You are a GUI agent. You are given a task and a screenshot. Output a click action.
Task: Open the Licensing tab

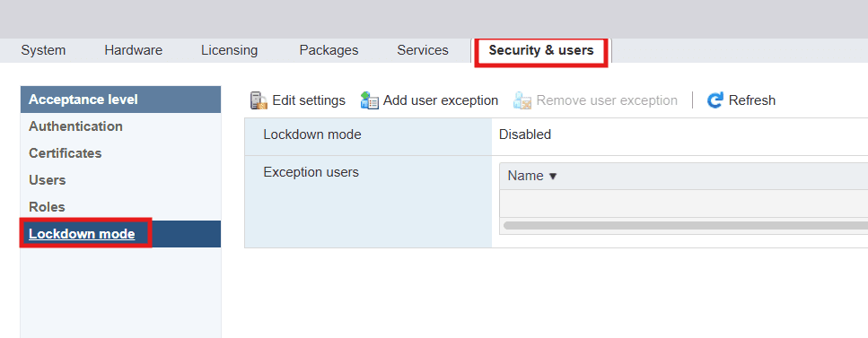tap(229, 50)
